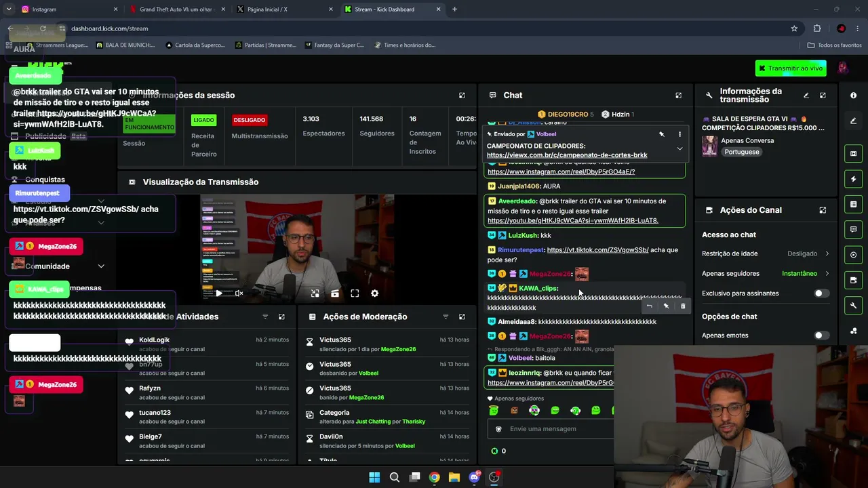Open the vt.tiktok.com link in chat
Image resolution: width=868 pixels, height=488 pixels.
(x=597, y=250)
